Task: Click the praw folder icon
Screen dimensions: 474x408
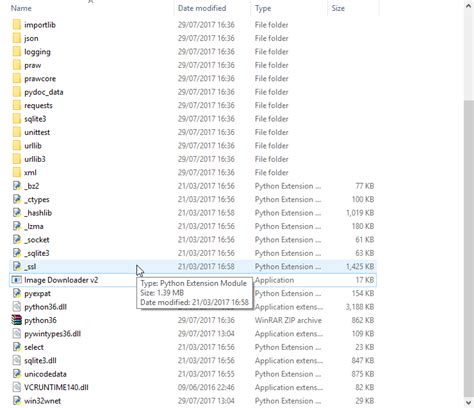Action: point(17,65)
